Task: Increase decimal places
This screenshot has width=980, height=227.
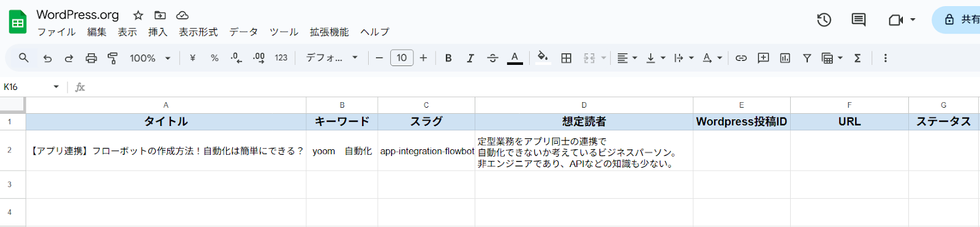Action: (x=259, y=58)
